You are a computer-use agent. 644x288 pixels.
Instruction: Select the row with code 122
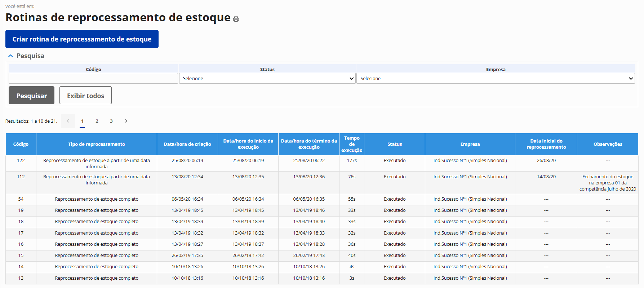pos(21,161)
